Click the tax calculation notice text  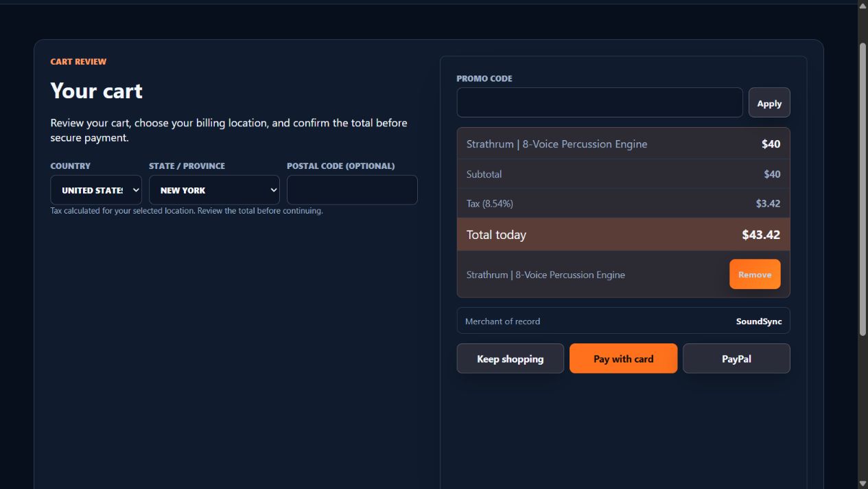(x=187, y=211)
